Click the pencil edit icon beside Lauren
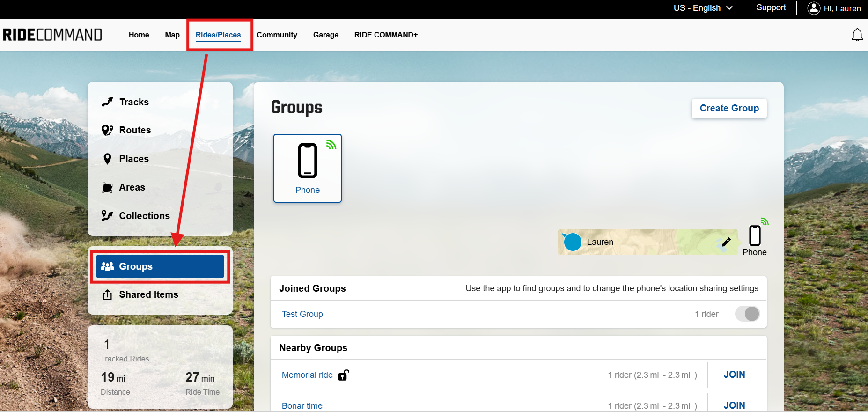 pos(726,242)
